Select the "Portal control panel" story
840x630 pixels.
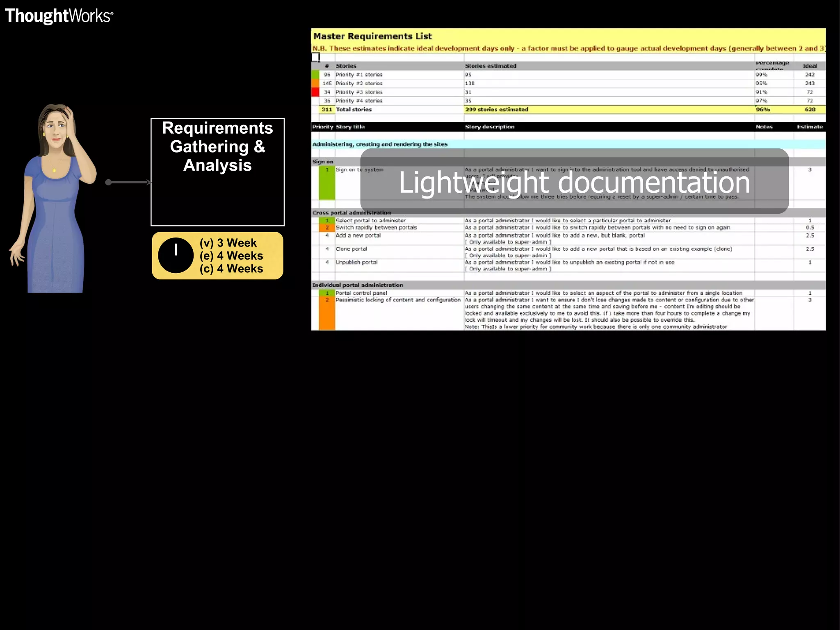361,293
